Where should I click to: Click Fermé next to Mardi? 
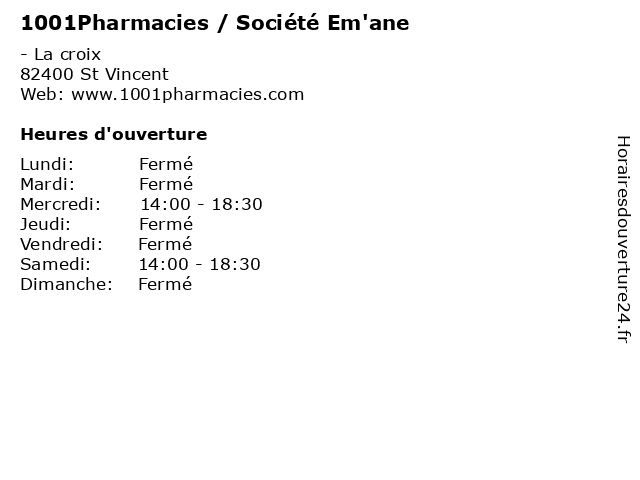pyautogui.click(x=165, y=184)
